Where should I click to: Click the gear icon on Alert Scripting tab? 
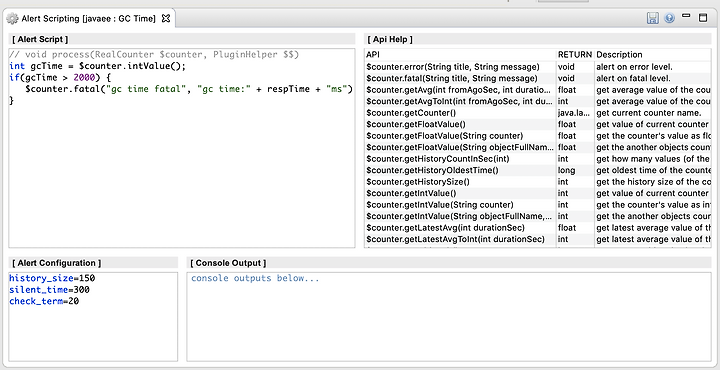[x=12, y=19]
